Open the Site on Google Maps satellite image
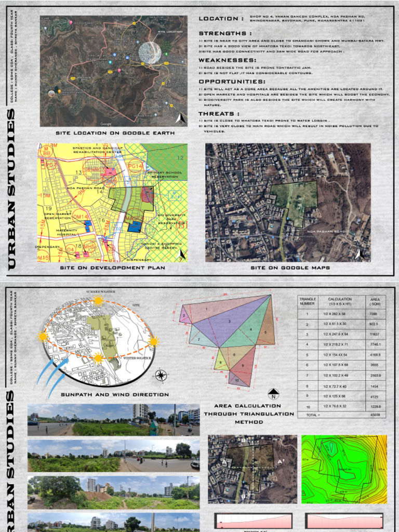399x532 pixels. click(288, 203)
